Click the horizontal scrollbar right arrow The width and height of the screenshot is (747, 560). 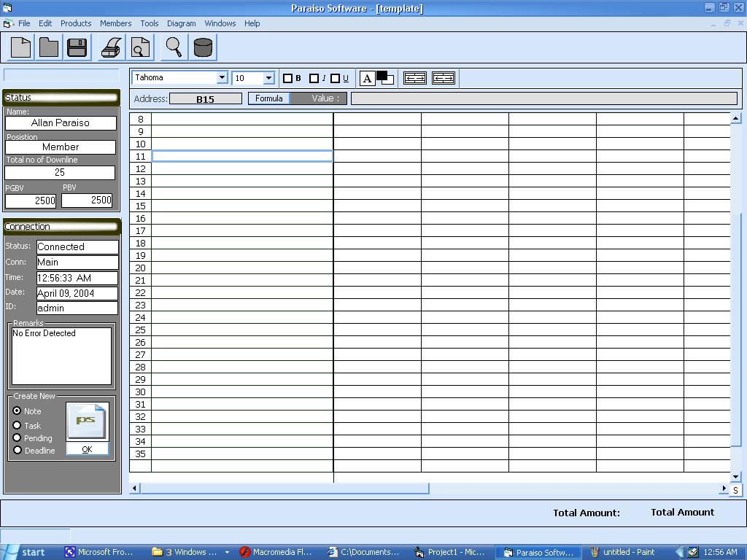(x=724, y=488)
